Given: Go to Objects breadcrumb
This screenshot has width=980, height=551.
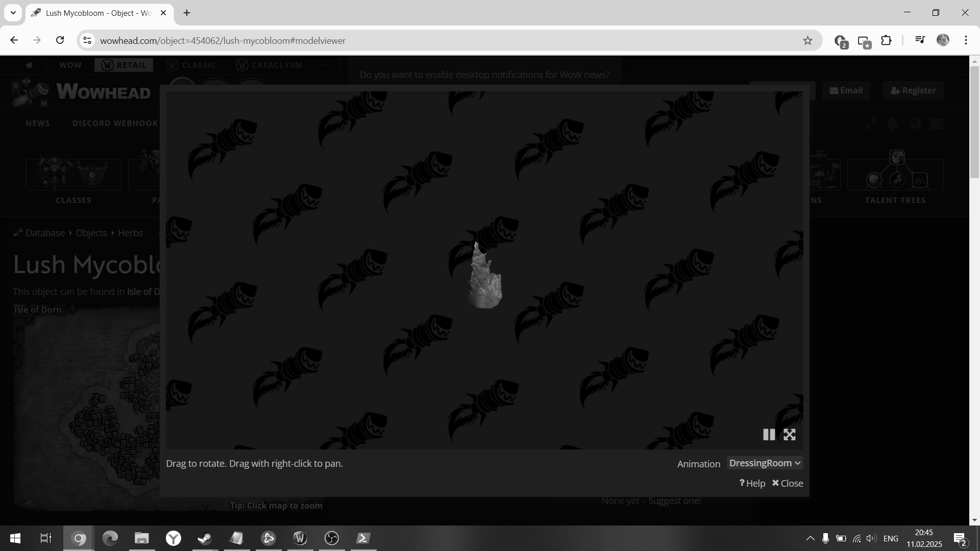Looking at the screenshot, I should [x=91, y=233].
